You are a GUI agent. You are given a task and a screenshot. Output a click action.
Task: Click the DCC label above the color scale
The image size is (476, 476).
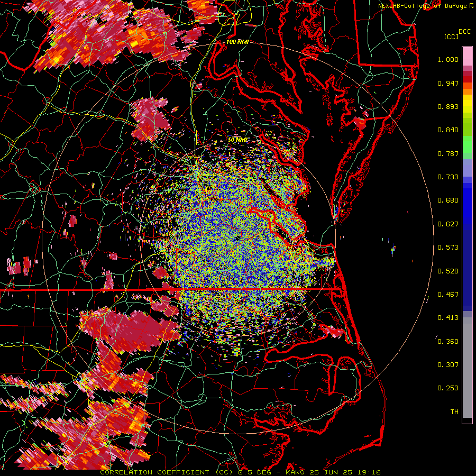coord(464,32)
